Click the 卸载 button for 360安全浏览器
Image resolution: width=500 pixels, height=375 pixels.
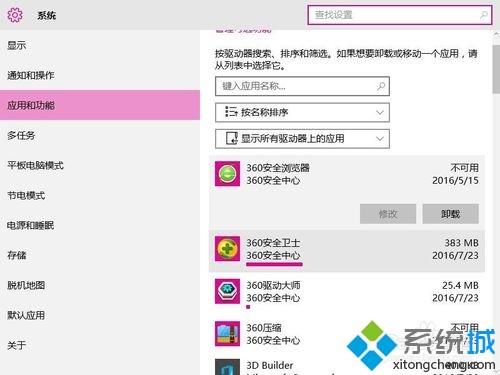tap(451, 214)
